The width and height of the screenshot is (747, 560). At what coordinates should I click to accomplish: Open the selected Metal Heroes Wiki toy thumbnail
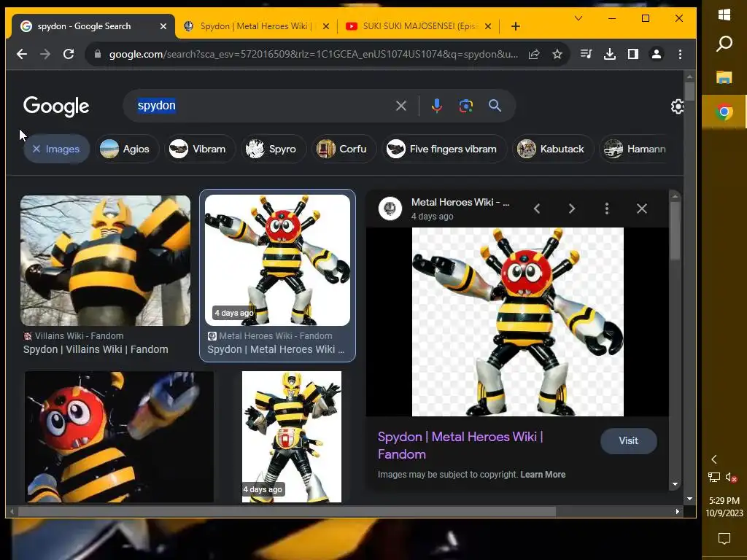(x=277, y=260)
